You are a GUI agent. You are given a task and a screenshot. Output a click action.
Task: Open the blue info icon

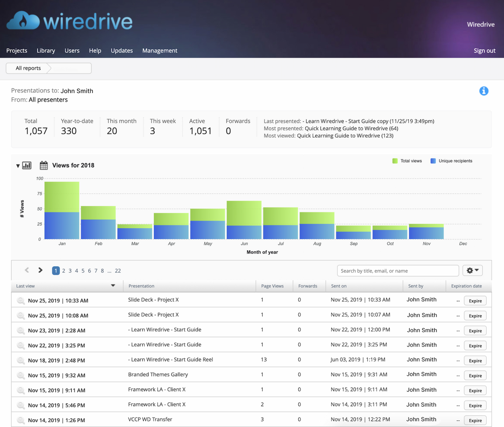coord(484,91)
